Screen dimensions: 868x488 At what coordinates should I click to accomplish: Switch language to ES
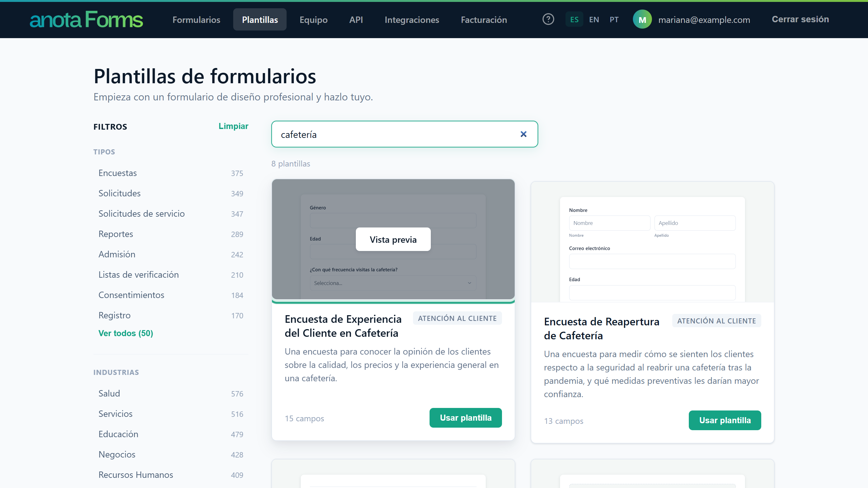pos(574,20)
